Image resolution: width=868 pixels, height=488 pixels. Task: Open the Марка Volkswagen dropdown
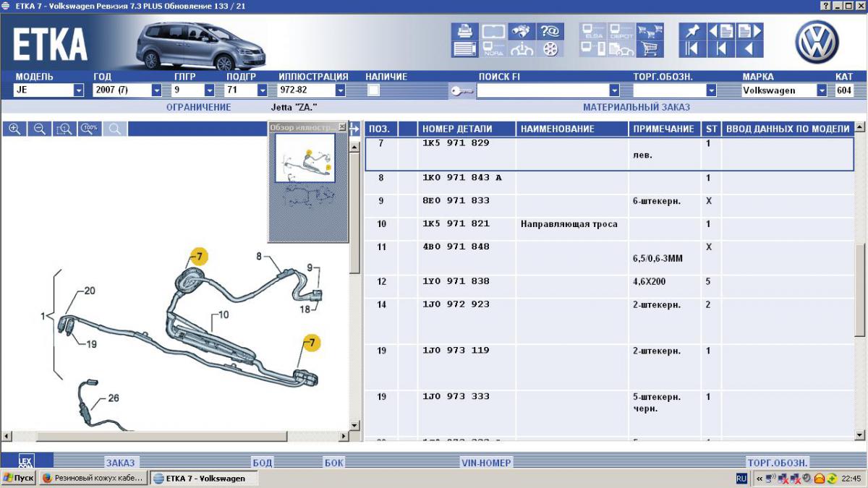click(x=822, y=90)
